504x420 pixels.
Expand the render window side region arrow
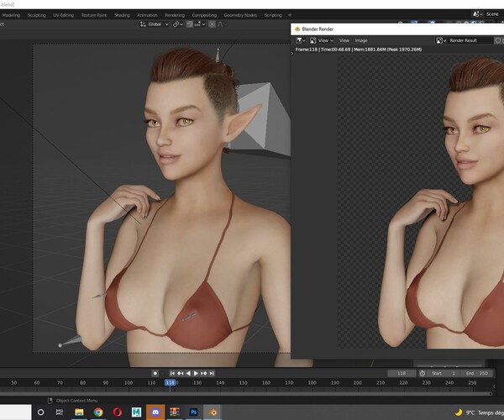[292, 54]
